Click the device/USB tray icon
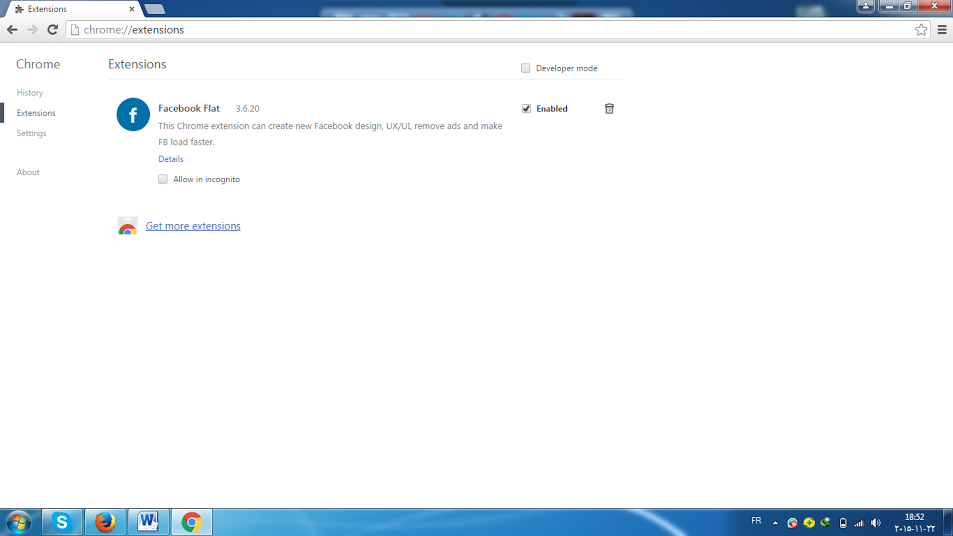The image size is (953, 536). [842, 523]
